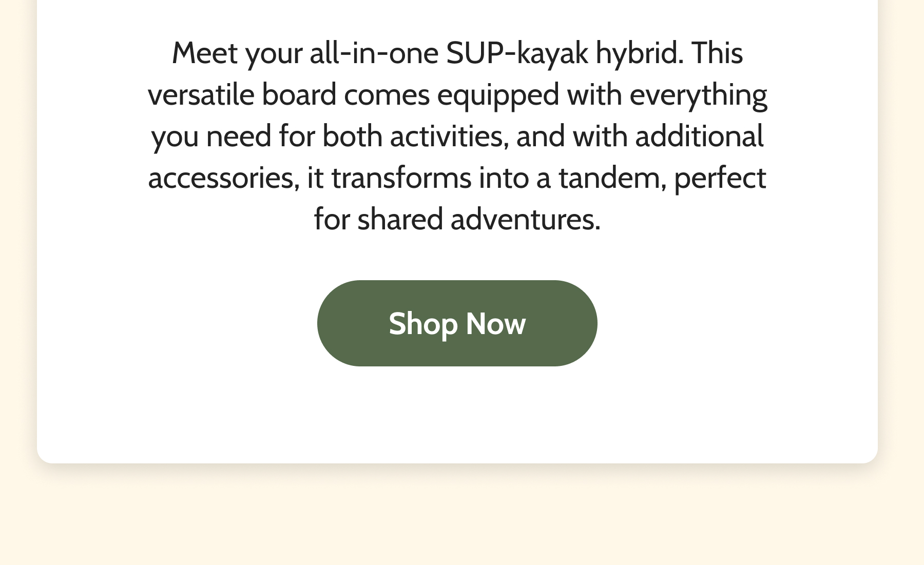Click the word "transforms" in the fourth line
Image resolution: width=924 pixels, height=565 pixels.
click(x=401, y=178)
